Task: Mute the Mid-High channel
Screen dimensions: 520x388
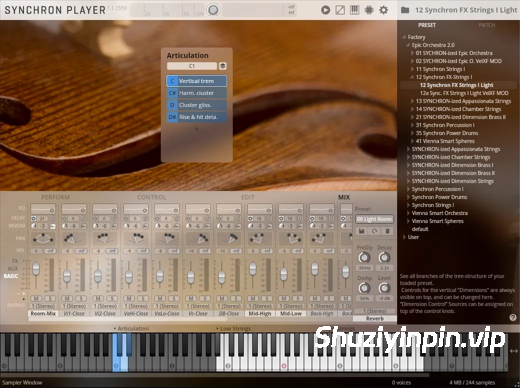Action: (x=253, y=298)
